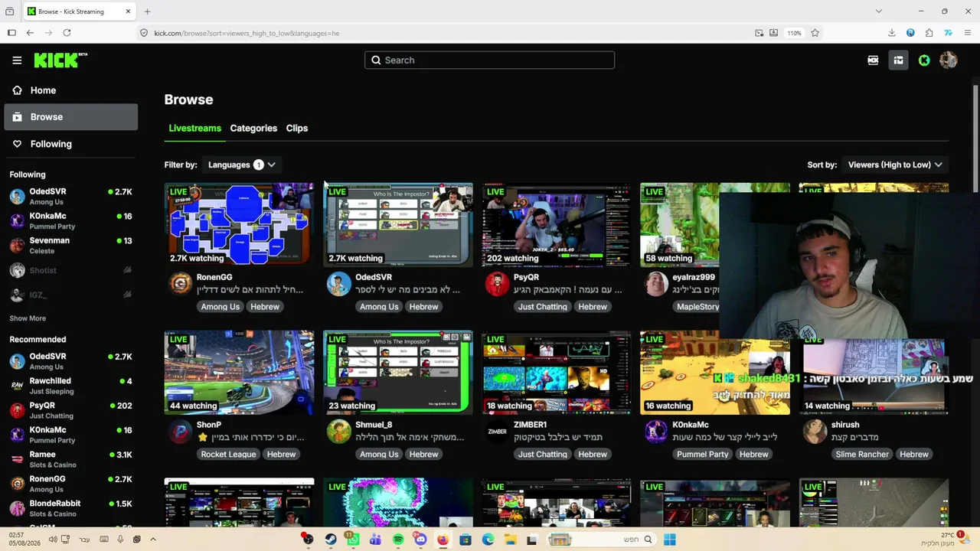Open the Windows Start menu

(670, 540)
